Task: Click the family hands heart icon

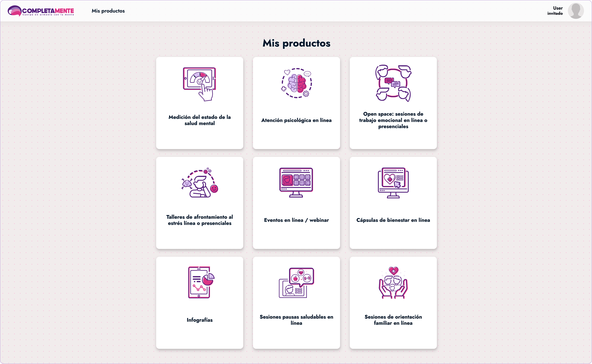Action: (393, 283)
